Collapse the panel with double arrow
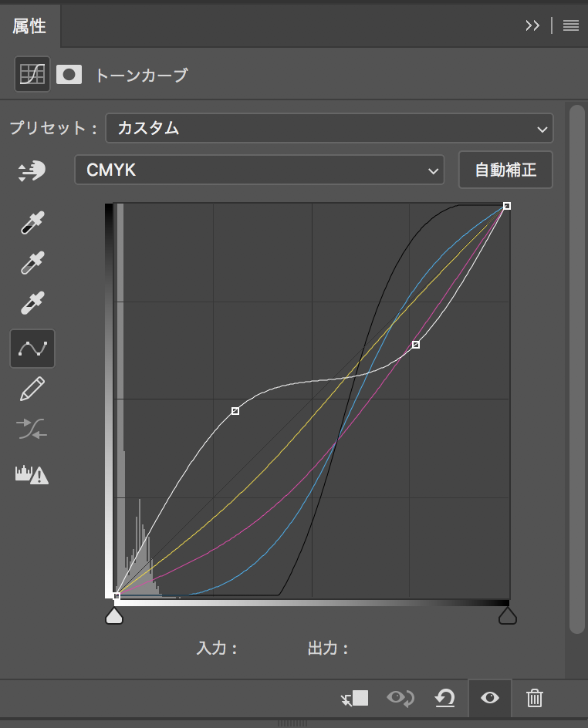This screenshot has width=588, height=728. coord(532,25)
